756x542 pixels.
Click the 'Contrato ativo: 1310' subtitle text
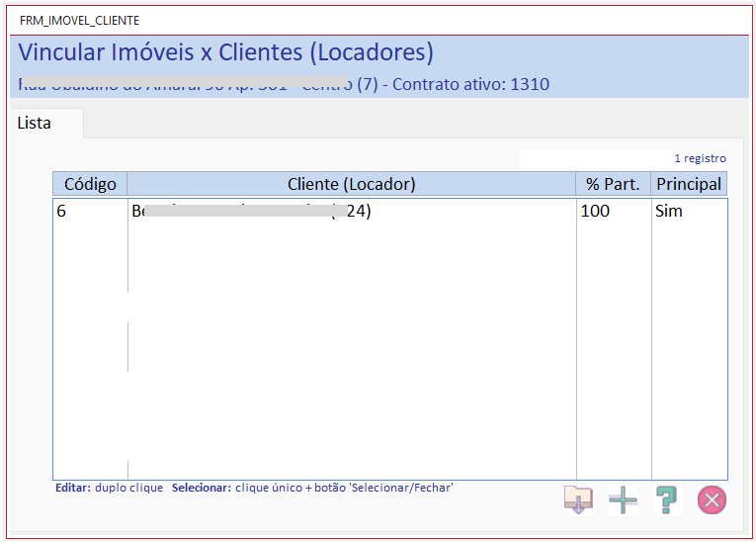(470, 84)
